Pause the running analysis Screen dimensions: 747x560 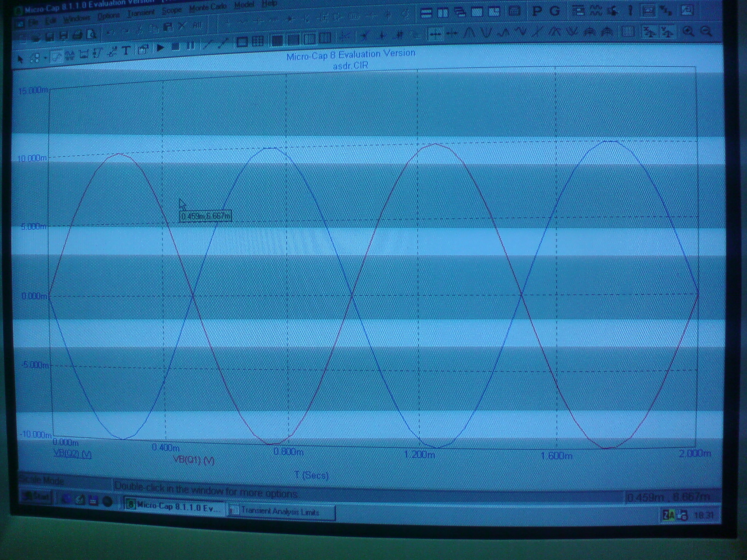190,46
